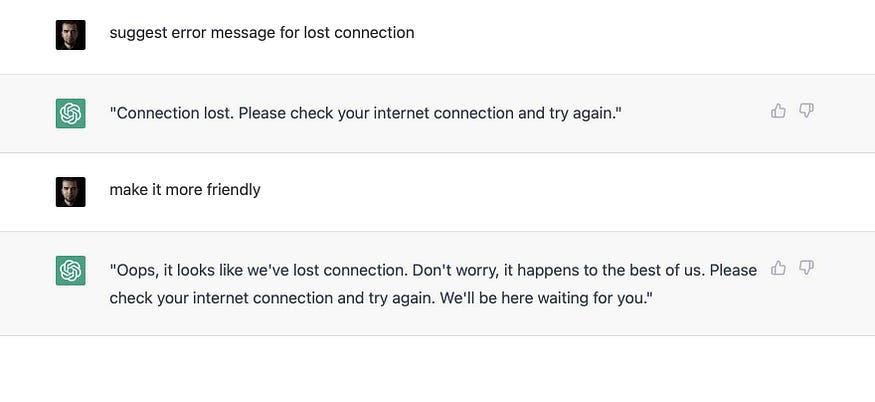Open user avatar next to "make it more friendly"
This screenshot has height=402, width=875.
(x=70, y=192)
